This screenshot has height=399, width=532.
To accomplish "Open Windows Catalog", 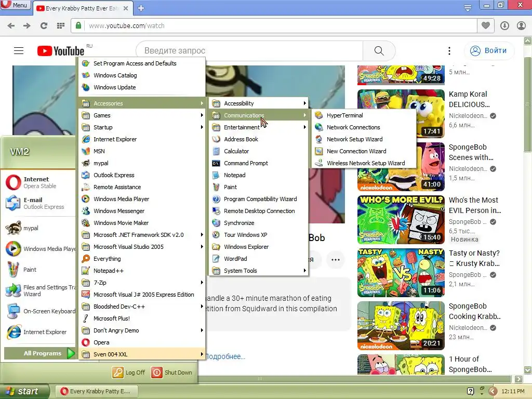I will coord(142,75).
